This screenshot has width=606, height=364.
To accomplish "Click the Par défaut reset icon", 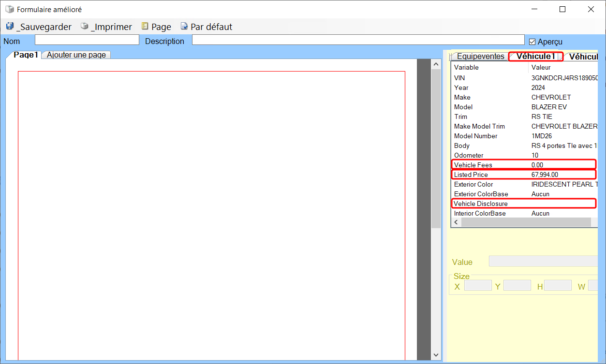I will click(184, 27).
